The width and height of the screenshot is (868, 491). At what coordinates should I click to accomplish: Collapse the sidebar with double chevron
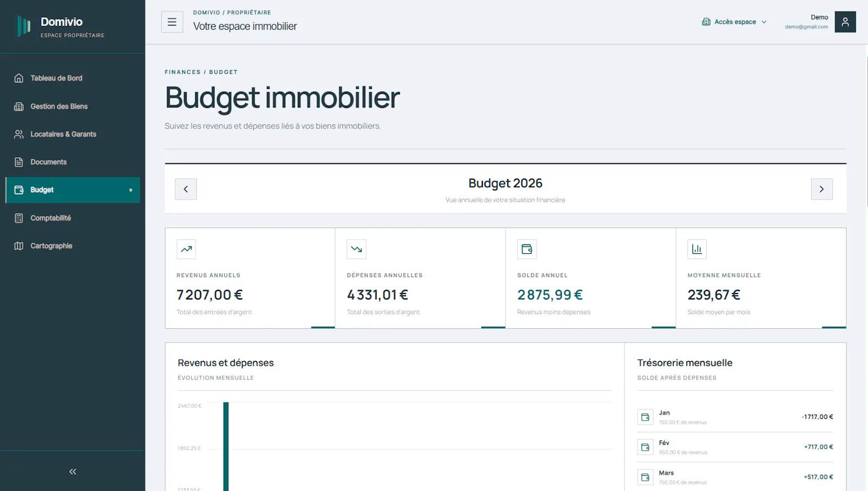(73, 471)
